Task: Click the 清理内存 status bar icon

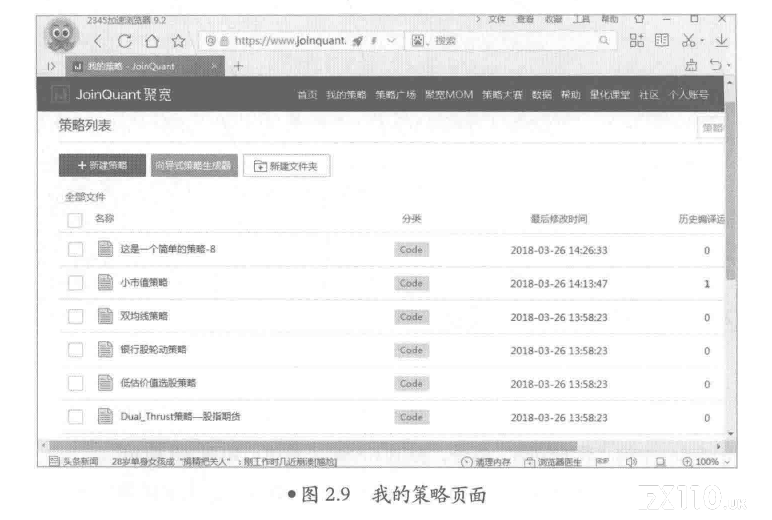Action: [x=466, y=462]
